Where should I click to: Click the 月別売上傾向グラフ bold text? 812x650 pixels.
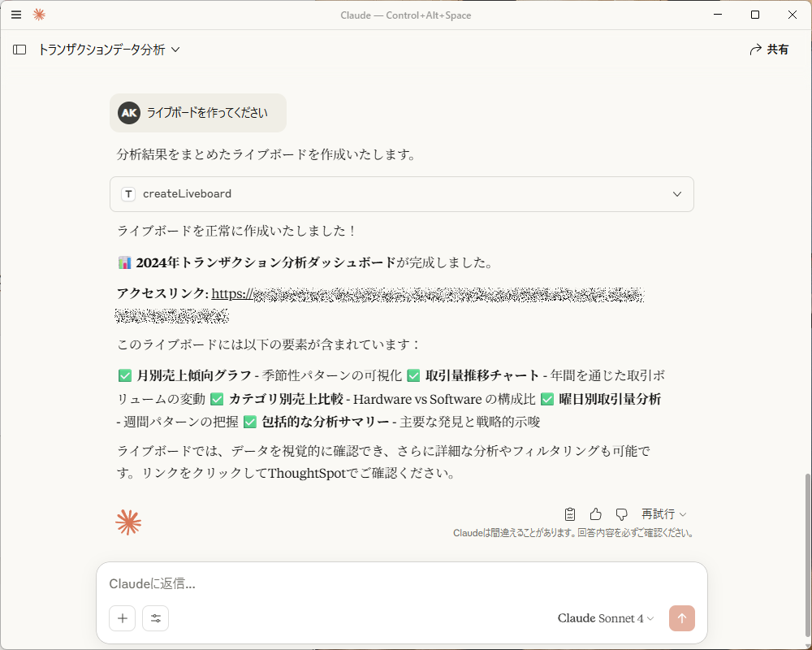194,375
